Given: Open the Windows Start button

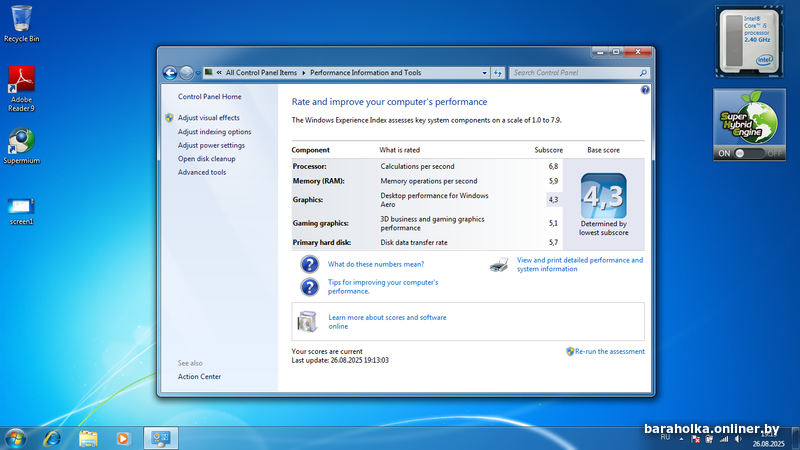Looking at the screenshot, I should click(x=15, y=438).
